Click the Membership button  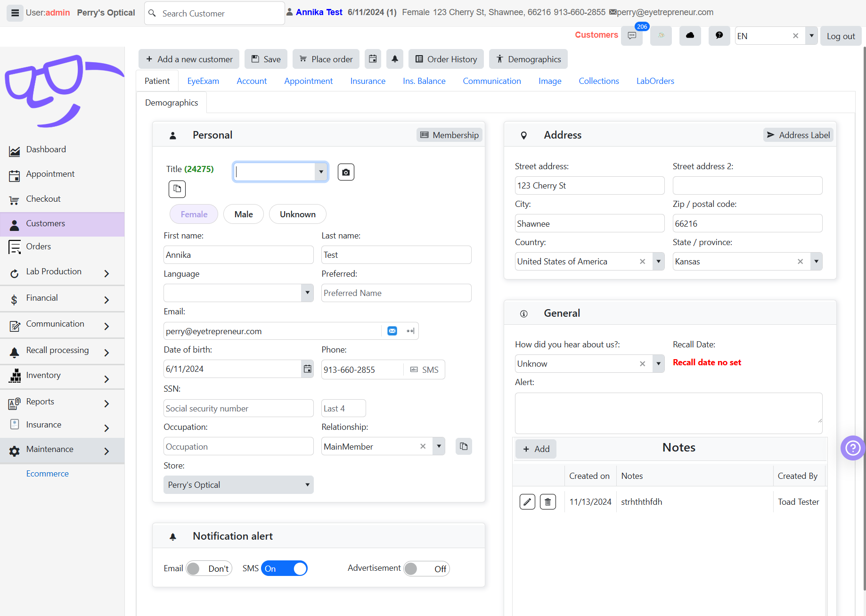[x=449, y=135]
